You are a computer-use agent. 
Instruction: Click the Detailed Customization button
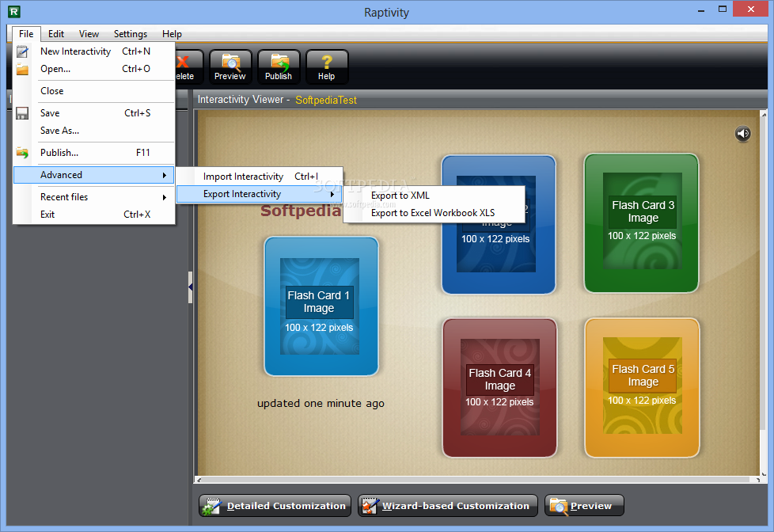coord(275,506)
